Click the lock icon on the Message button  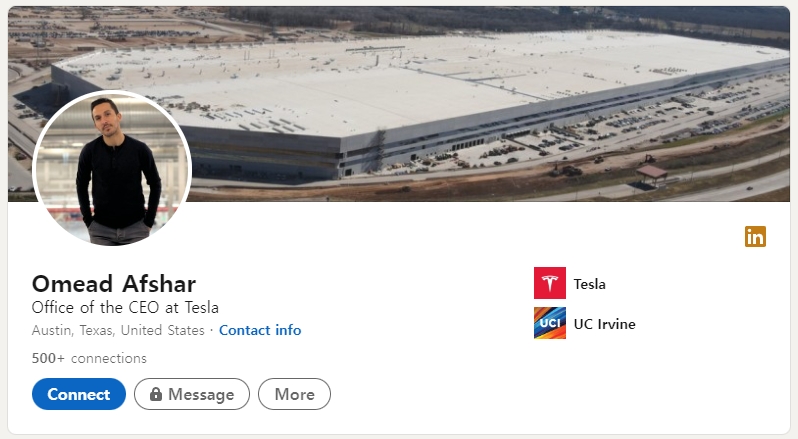(x=156, y=394)
